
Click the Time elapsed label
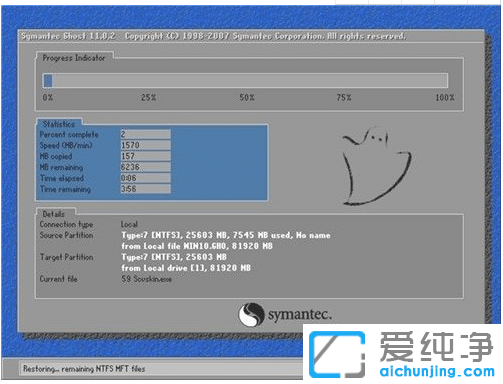pos(62,178)
